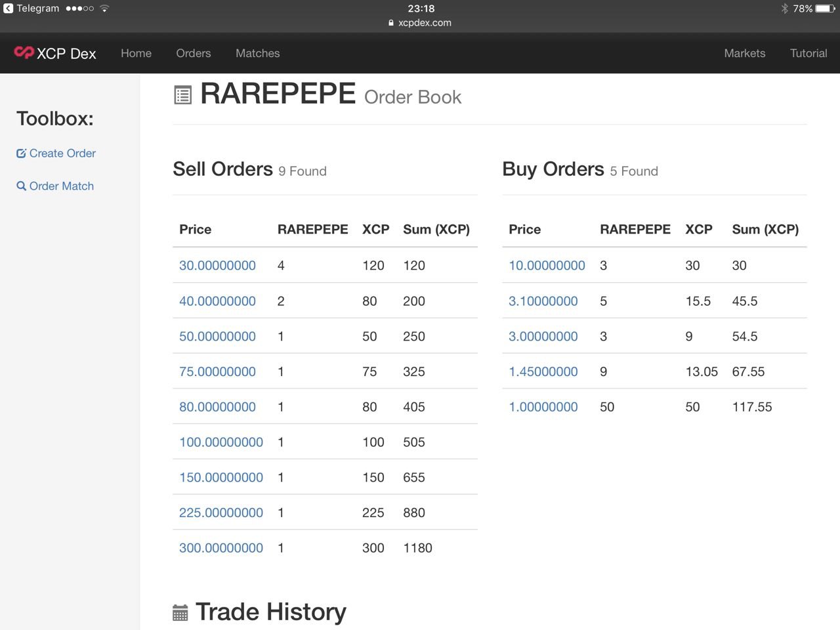Screen dimensions: 840x630
Task: Click the Create Order pencil icon
Action: click(21, 153)
